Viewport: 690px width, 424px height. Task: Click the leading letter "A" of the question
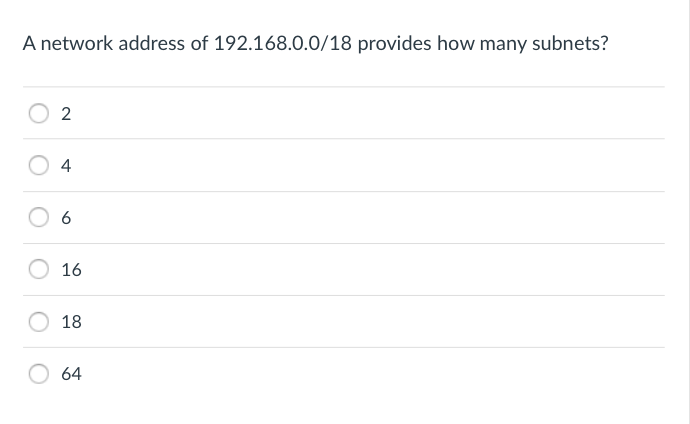pyautogui.click(x=29, y=43)
